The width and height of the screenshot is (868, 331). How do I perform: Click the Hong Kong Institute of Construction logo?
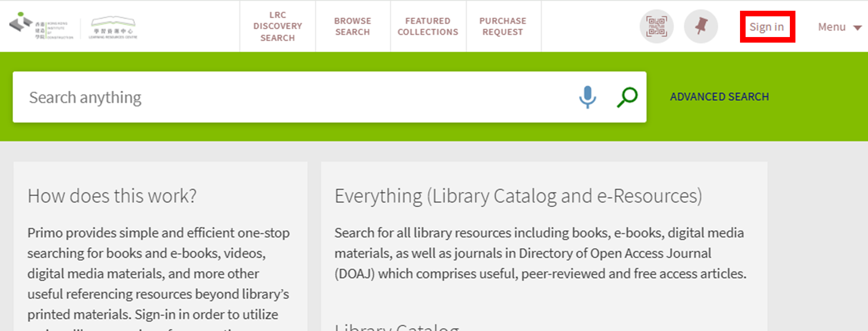click(x=41, y=26)
